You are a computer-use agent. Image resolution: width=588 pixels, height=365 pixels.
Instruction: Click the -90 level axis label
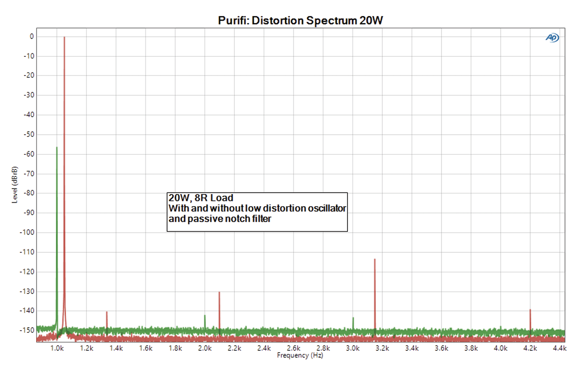coord(28,213)
